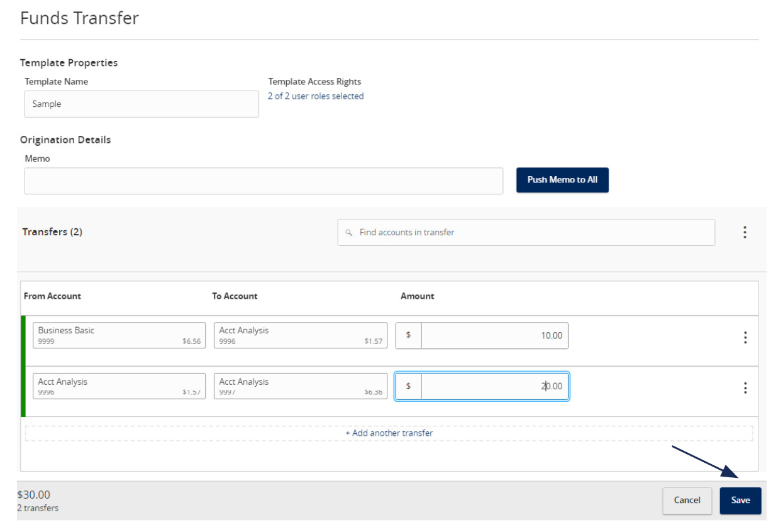Save the Sample funds transfer template
The image size is (783, 532).
tap(740, 500)
